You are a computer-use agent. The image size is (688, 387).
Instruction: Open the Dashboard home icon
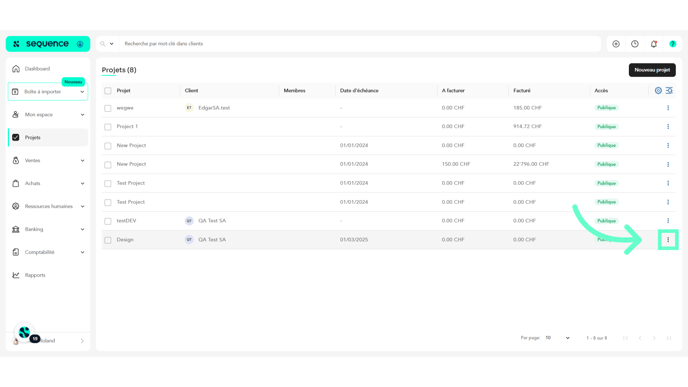[16, 68]
